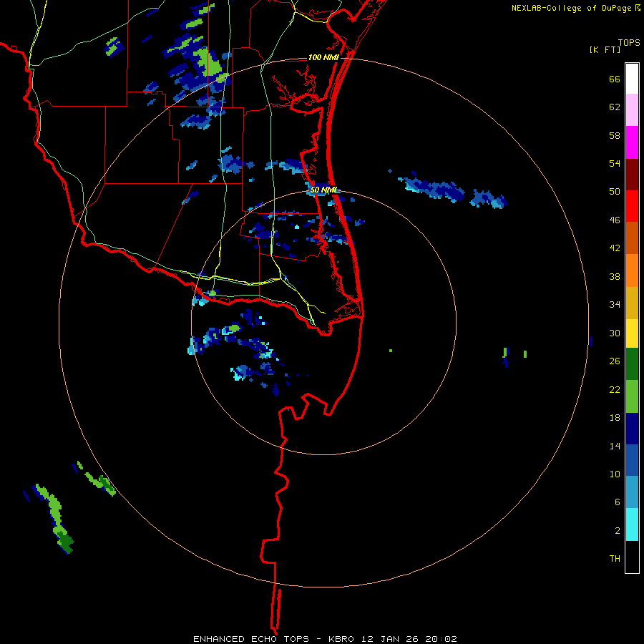Click the magenta legend swatch

point(632,142)
